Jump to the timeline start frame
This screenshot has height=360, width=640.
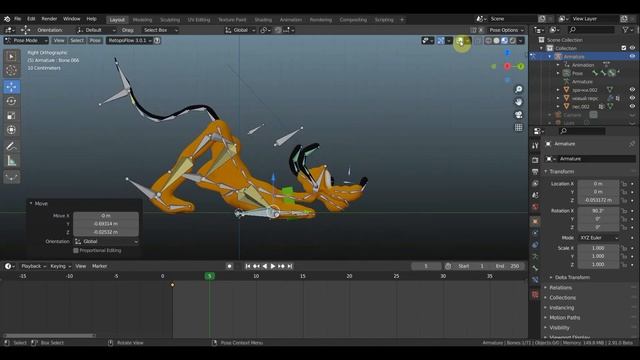coord(248,266)
